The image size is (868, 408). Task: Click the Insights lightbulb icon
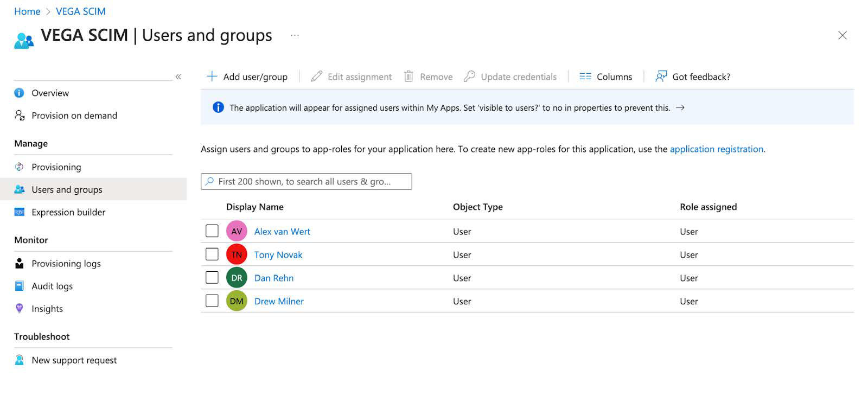click(20, 308)
